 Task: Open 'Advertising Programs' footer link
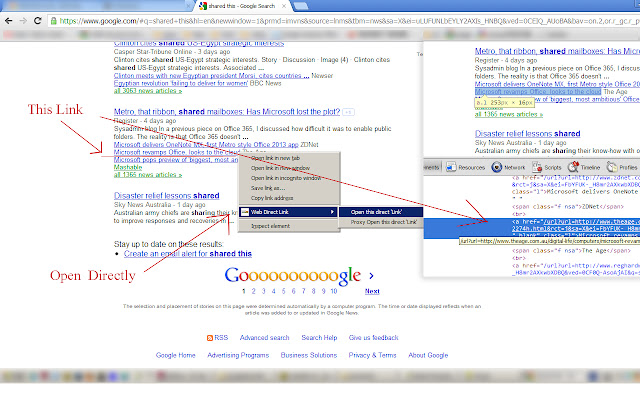tap(238, 356)
